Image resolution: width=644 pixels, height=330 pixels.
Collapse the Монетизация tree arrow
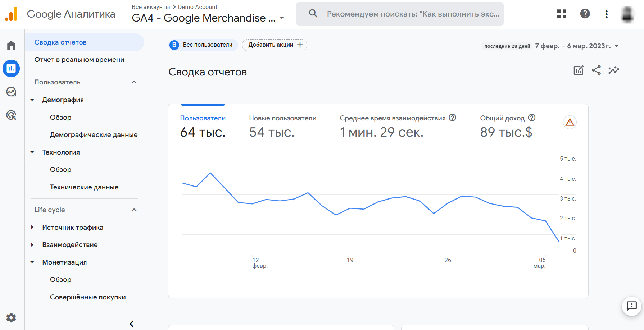tap(32, 262)
